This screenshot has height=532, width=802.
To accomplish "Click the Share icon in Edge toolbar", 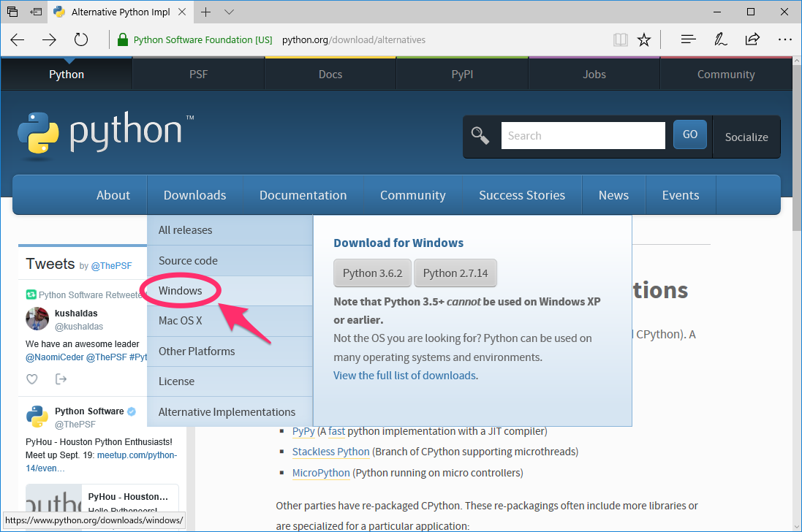I will 752,39.
